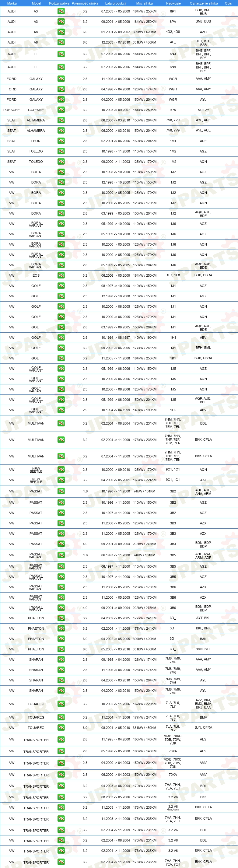Click fuel icon in Touareg 6.0 row
The height and width of the screenshot is (868, 238).
coord(61,727)
